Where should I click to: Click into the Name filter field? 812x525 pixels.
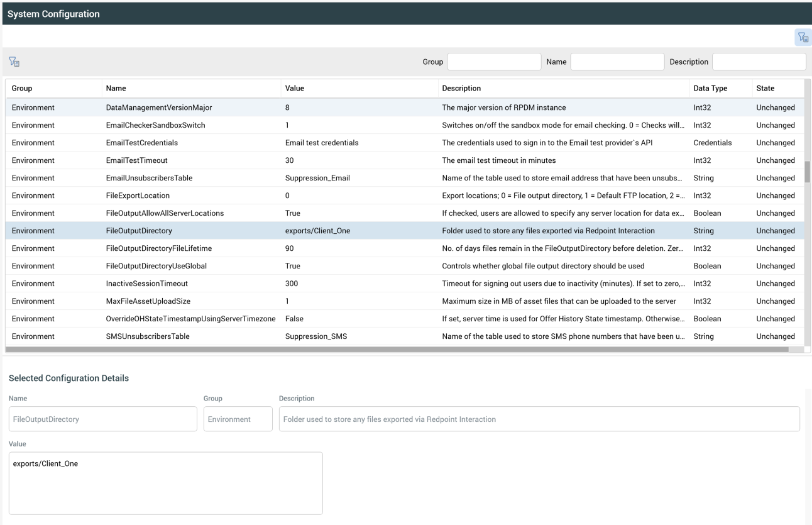pyautogui.click(x=617, y=62)
